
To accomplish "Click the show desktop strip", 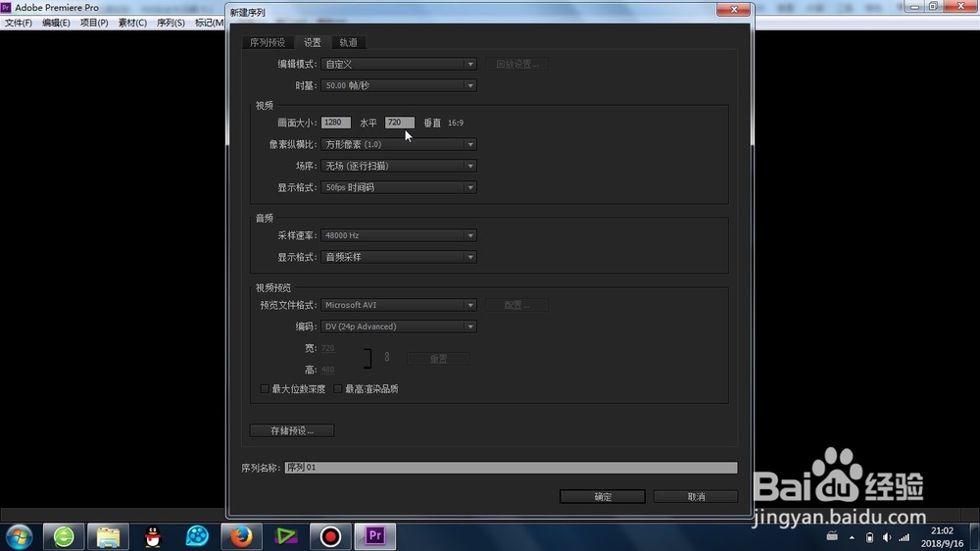I will [976, 537].
